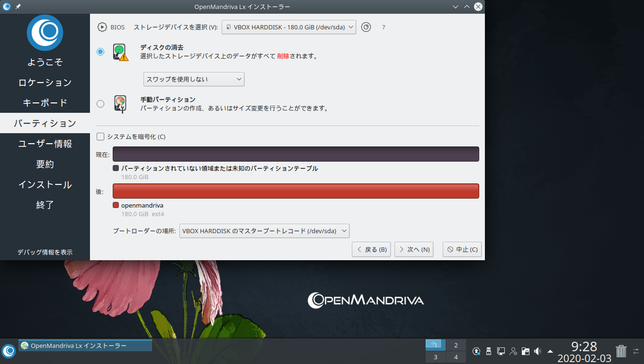Minimize the installer window

point(456,7)
